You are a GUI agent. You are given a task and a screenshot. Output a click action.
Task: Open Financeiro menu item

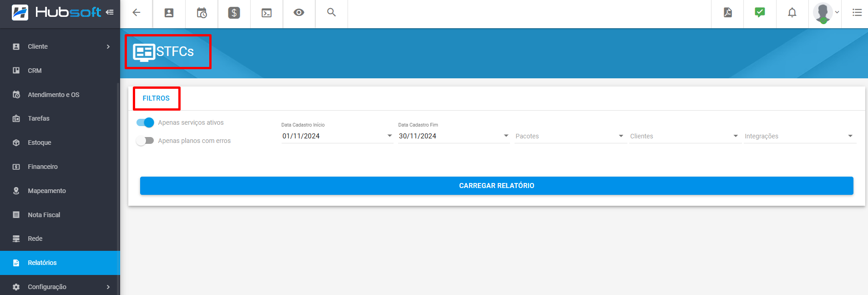click(60, 167)
